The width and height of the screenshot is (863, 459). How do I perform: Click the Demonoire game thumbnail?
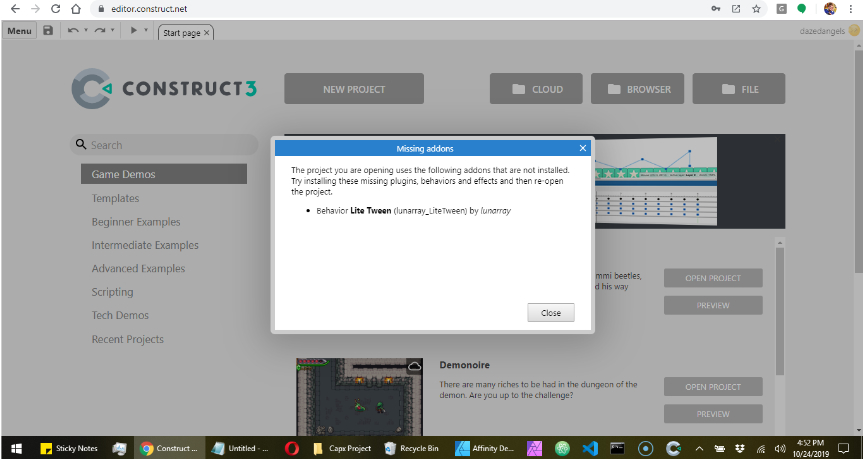(359, 397)
